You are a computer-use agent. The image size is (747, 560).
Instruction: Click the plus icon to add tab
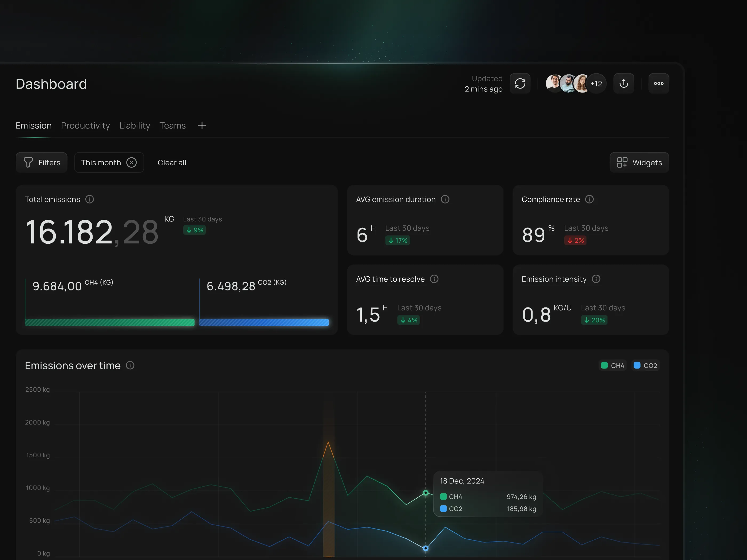tap(202, 126)
